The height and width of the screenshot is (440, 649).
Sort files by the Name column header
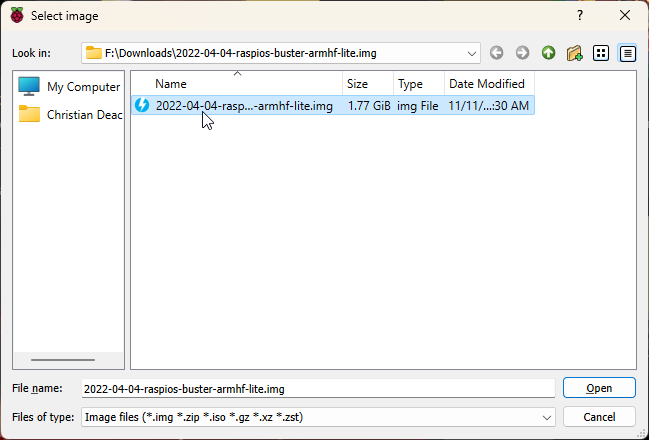point(237,84)
